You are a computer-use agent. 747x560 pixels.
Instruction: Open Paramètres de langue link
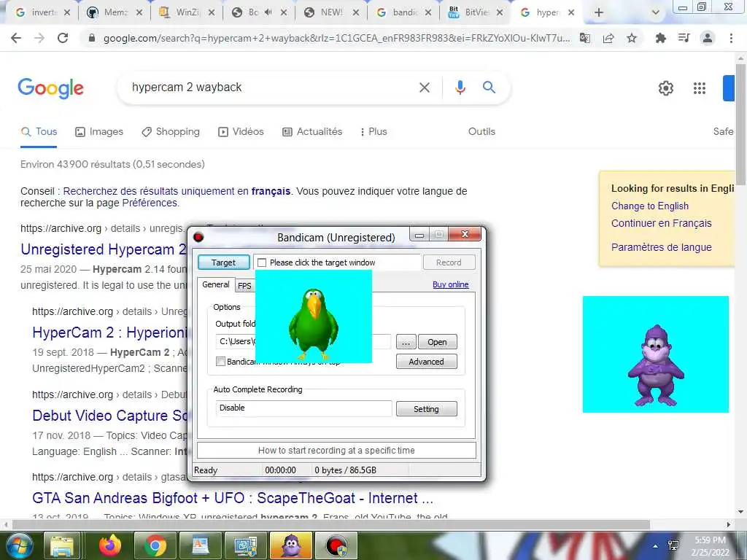661,247
